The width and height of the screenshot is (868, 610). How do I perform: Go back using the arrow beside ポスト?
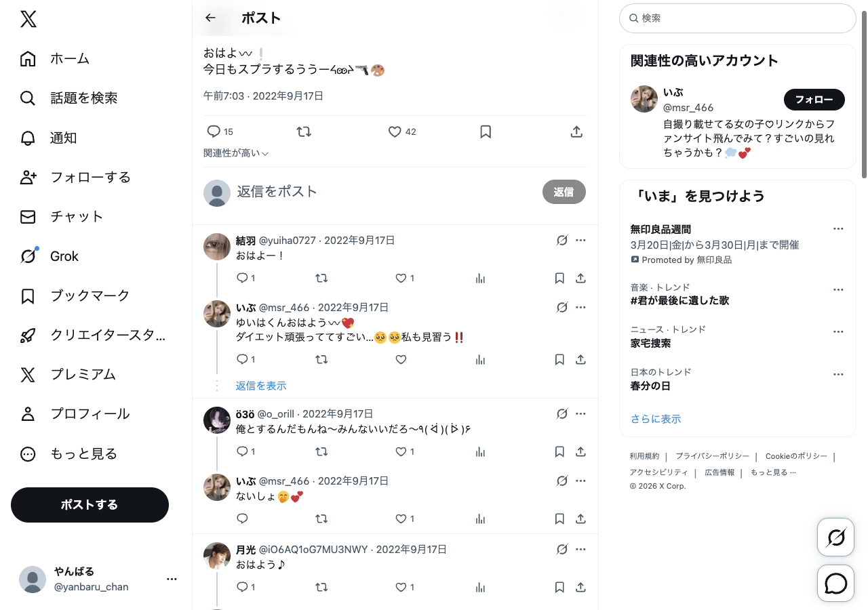[x=210, y=18]
